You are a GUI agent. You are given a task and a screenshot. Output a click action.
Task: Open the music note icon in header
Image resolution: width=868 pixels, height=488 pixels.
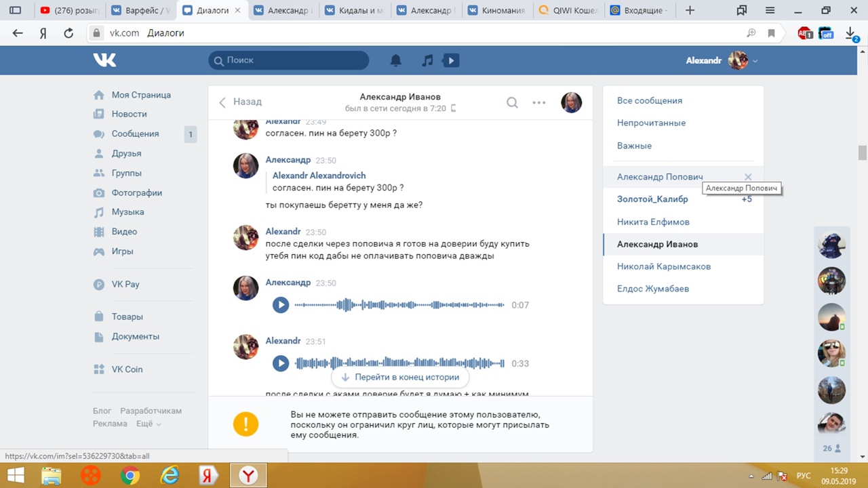pyautogui.click(x=427, y=61)
